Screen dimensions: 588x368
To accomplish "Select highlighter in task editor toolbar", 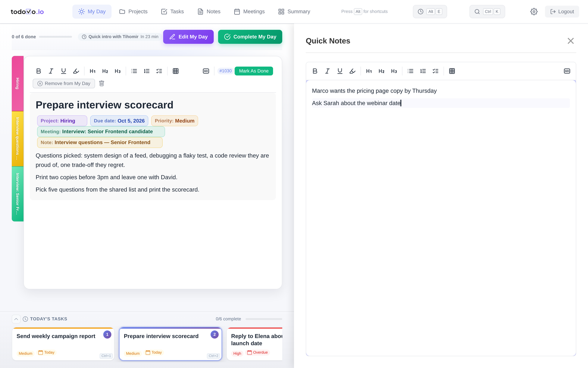I will [76, 71].
